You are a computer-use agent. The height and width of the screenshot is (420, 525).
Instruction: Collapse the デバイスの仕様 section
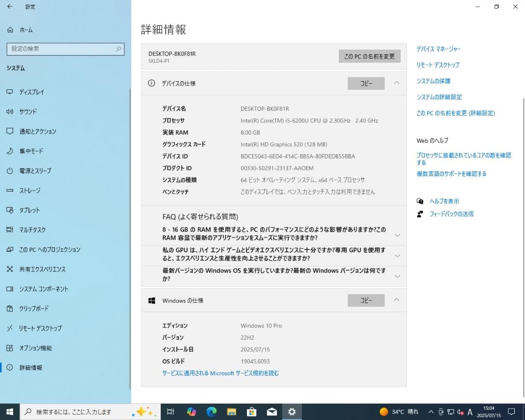click(x=396, y=83)
